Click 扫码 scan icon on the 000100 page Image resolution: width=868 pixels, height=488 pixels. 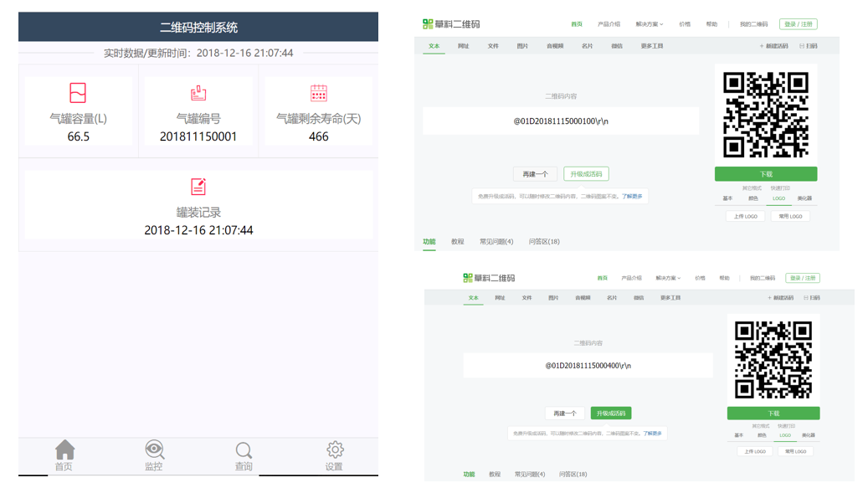coord(809,46)
